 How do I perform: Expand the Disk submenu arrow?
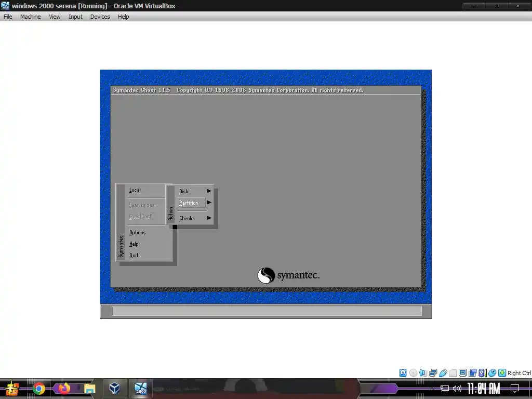pyautogui.click(x=209, y=191)
